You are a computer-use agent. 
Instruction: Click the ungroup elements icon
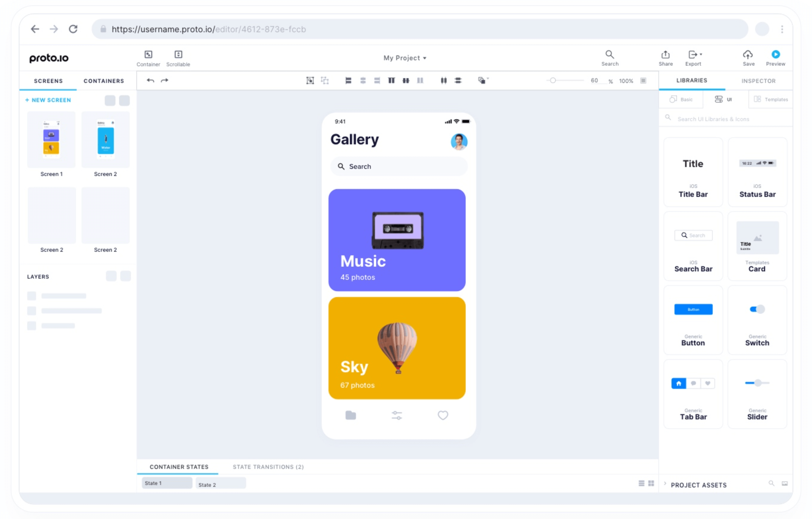click(x=325, y=81)
